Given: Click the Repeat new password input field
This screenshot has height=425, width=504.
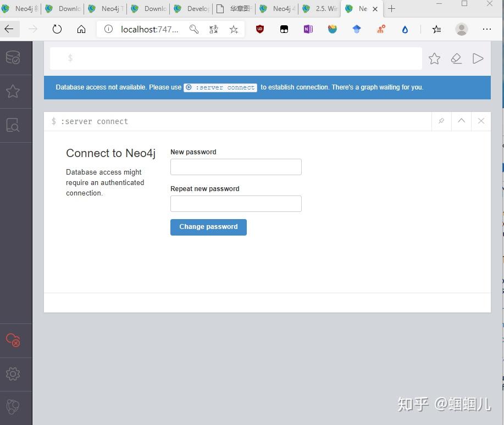Looking at the screenshot, I should pyautogui.click(x=236, y=203).
